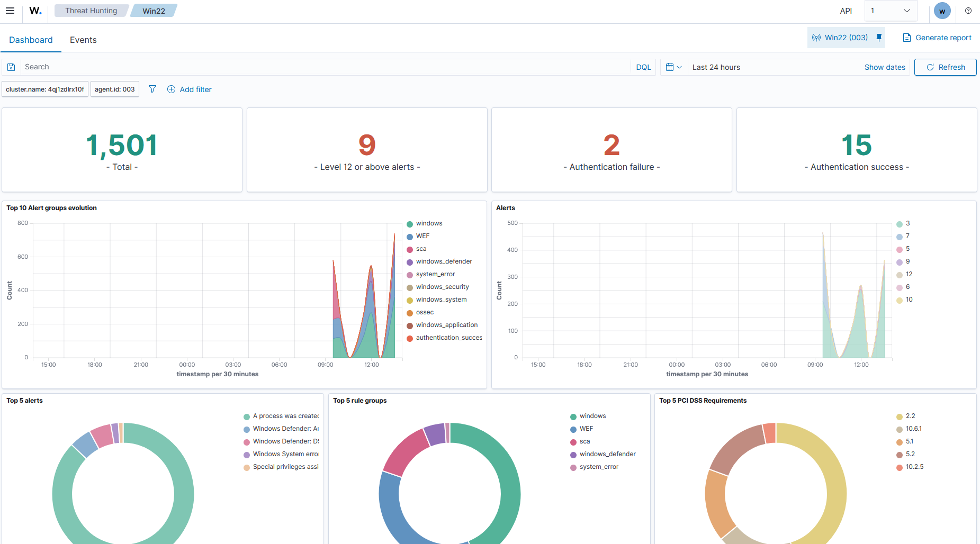The height and width of the screenshot is (544, 980).
Task: Open the saved queries icon next to search
Action: [11, 67]
